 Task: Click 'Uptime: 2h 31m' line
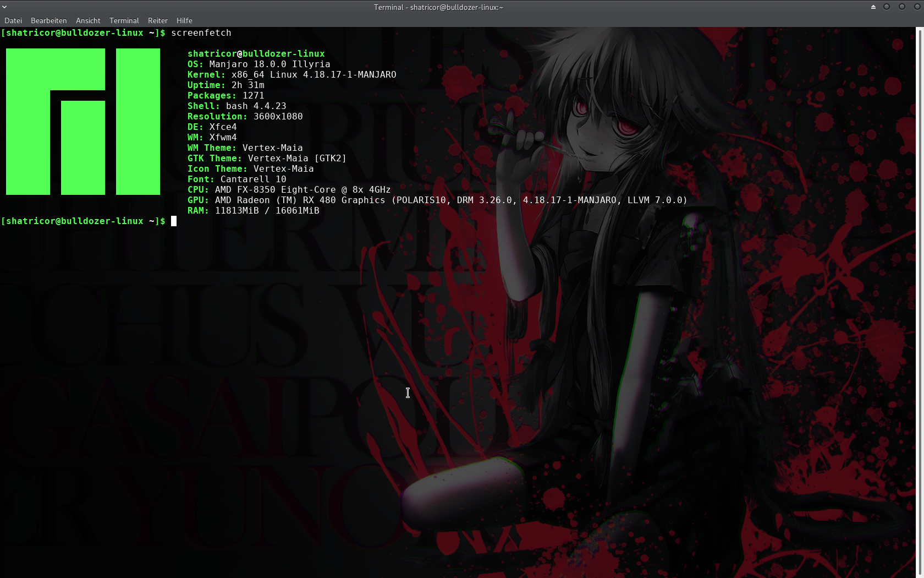pyautogui.click(x=226, y=85)
